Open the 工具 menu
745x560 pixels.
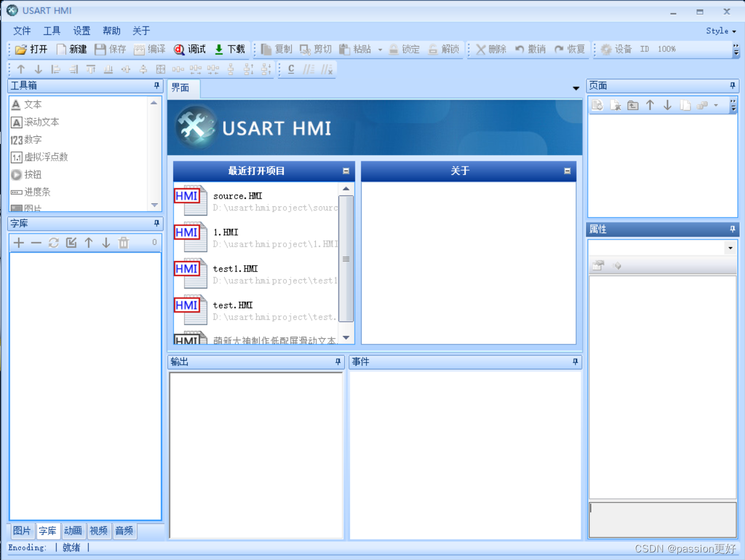[x=51, y=31]
